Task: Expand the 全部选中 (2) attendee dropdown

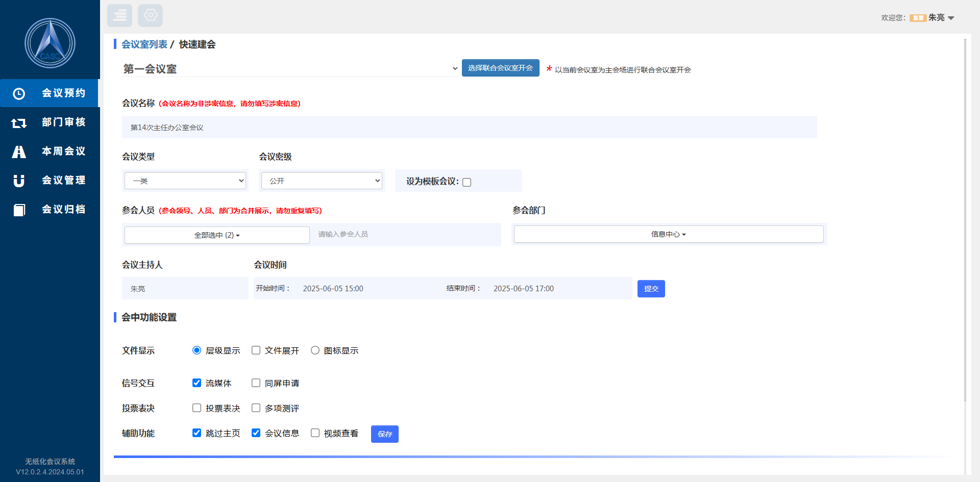Action: tap(217, 235)
